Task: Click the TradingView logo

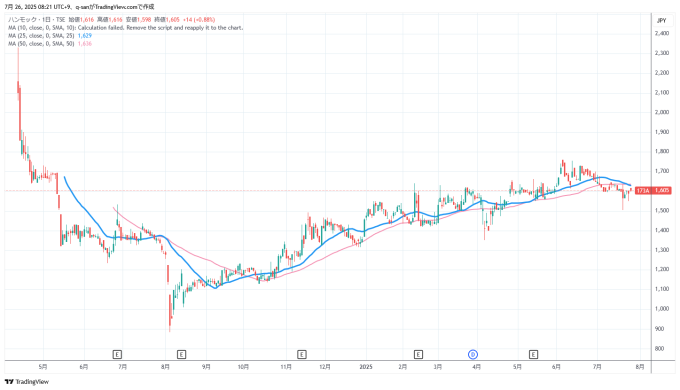Action: coord(27,382)
